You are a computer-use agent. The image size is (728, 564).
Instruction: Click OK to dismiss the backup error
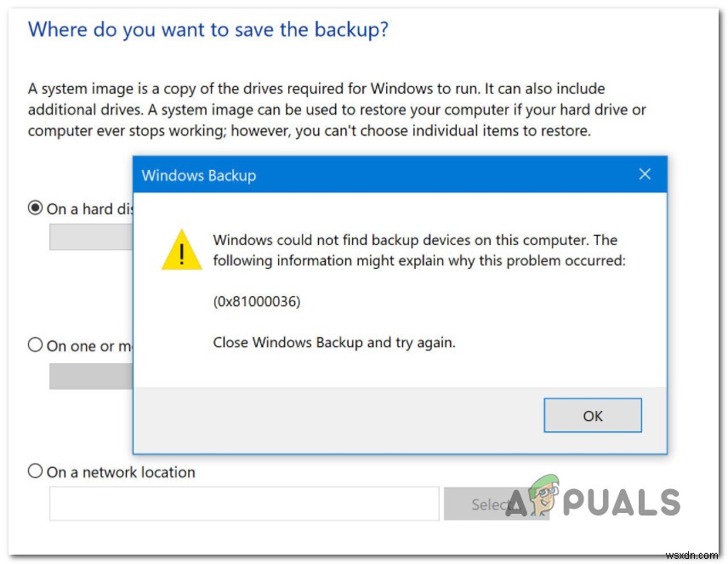[593, 415]
